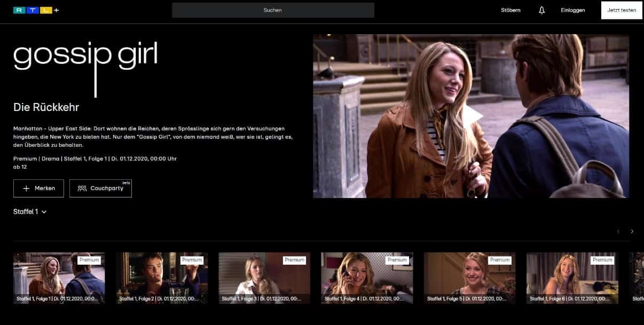Open episode thumbnail Staffel 1, Folge 6
Image resolution: width=644 pixels, height=325 pixels.
pos(572,278)
